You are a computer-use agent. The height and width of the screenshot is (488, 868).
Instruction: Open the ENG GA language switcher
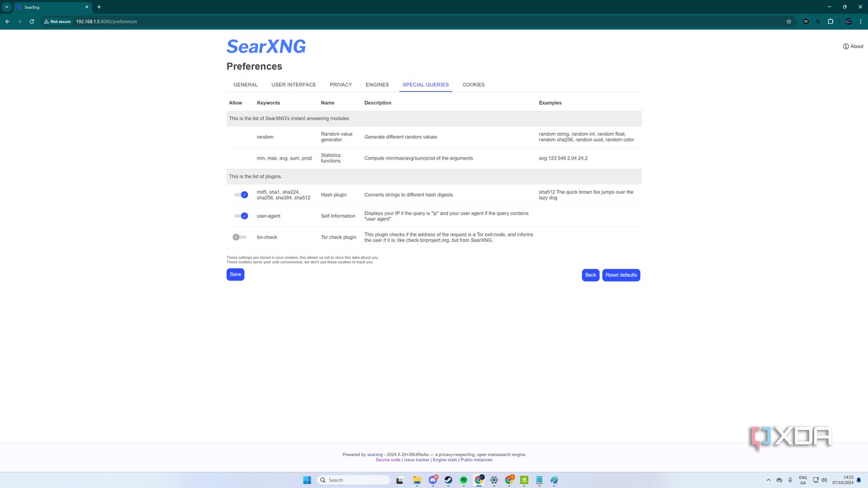803,480
